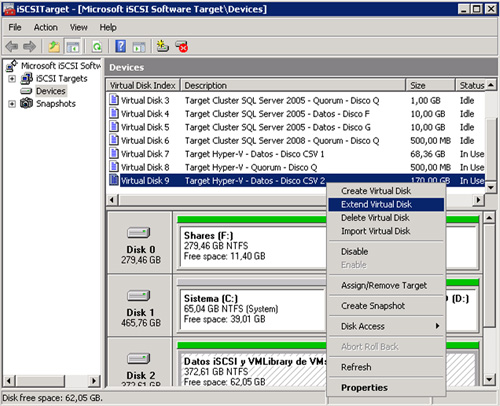The width and height of the screenshot is (500, 406).
Task: Click device list scrollbar down arrow
Action: (491, 187)
